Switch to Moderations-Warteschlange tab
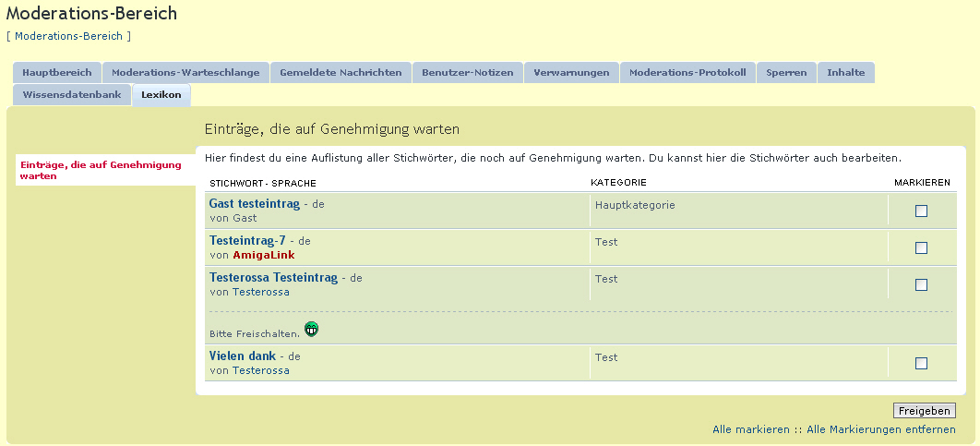Viewport: 980px width, 446px height. (185, 72)
